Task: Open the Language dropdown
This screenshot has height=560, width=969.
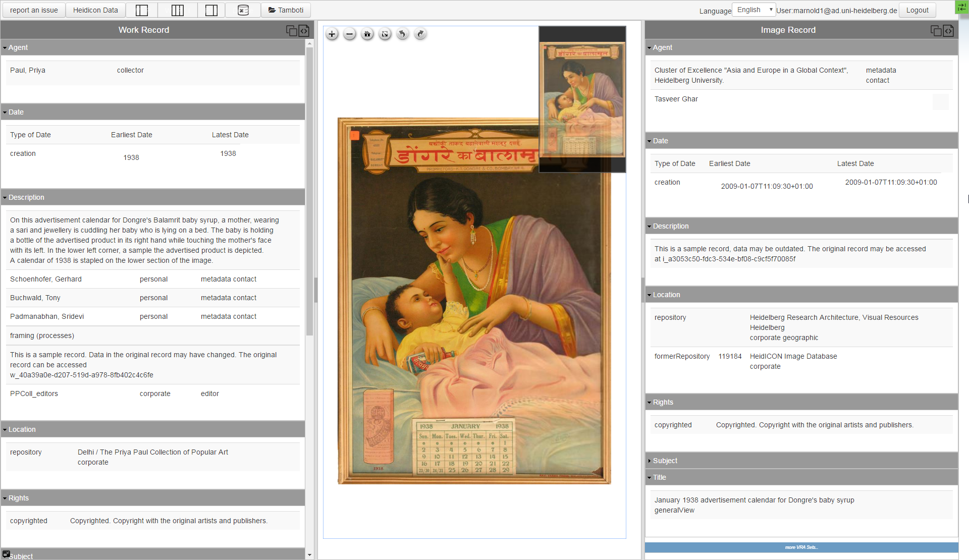Action: 753,10
